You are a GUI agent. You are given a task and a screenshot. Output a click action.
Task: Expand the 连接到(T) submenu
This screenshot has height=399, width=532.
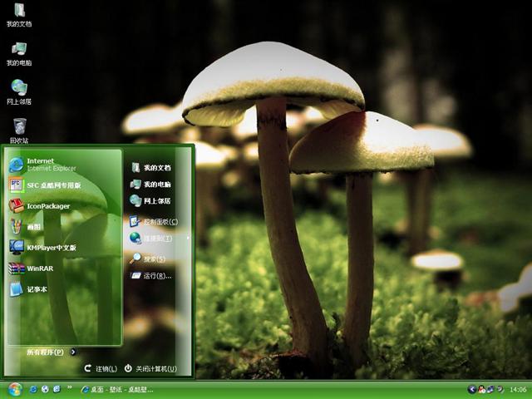click(x=158, y=239)
